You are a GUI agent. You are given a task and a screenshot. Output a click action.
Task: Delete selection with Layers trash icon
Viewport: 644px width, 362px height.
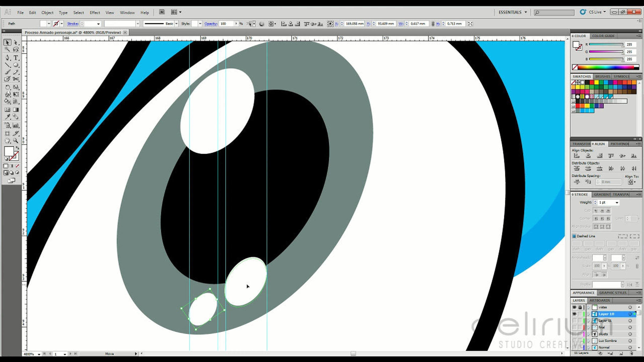632,353
